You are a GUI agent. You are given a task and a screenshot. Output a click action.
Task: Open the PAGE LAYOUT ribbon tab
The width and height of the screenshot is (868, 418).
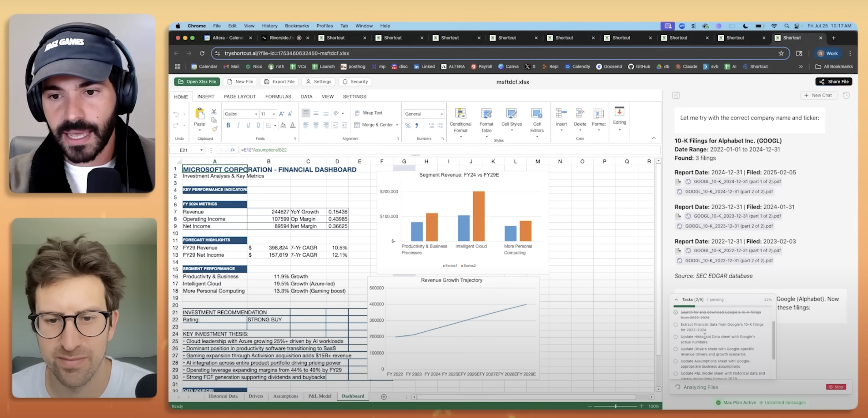(x=240, y=97)
